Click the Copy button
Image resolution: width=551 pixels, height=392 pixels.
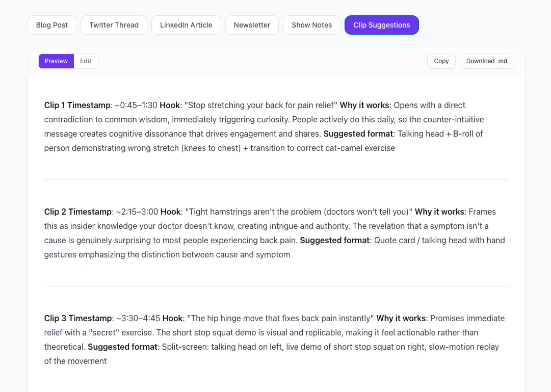[441, 61]
